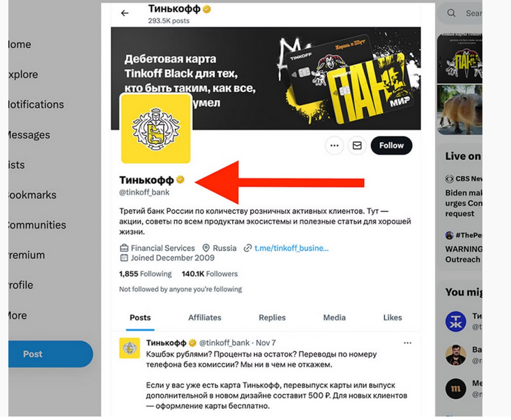Select the Media tab
The height and width of the screenshot is (420, 511).
pos(335,318)
